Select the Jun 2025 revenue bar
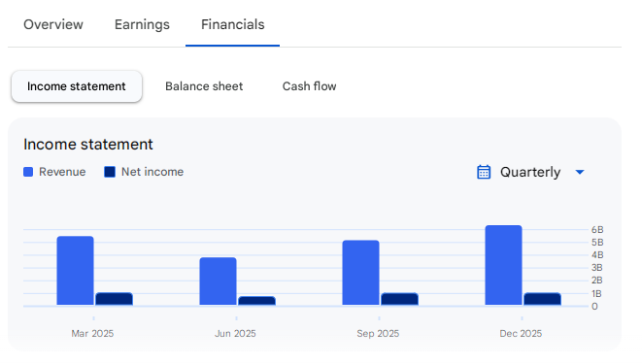This screenshot has height=364, width=642. [219, 281]
